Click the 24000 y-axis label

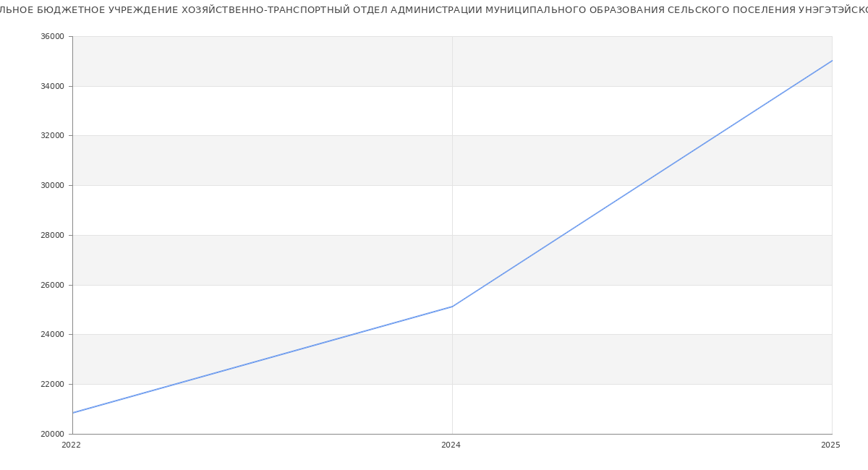coord(51,334)
